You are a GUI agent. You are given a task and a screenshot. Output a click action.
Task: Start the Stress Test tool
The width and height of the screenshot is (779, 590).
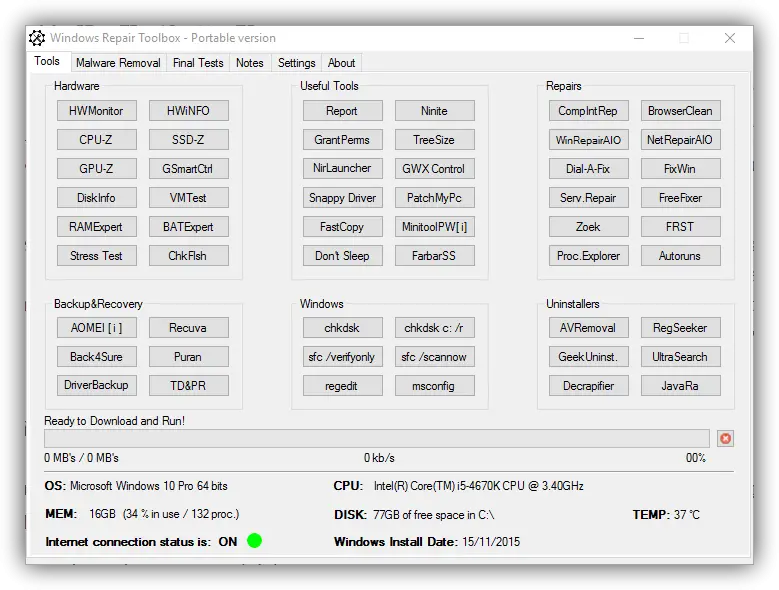coord(96,256)
